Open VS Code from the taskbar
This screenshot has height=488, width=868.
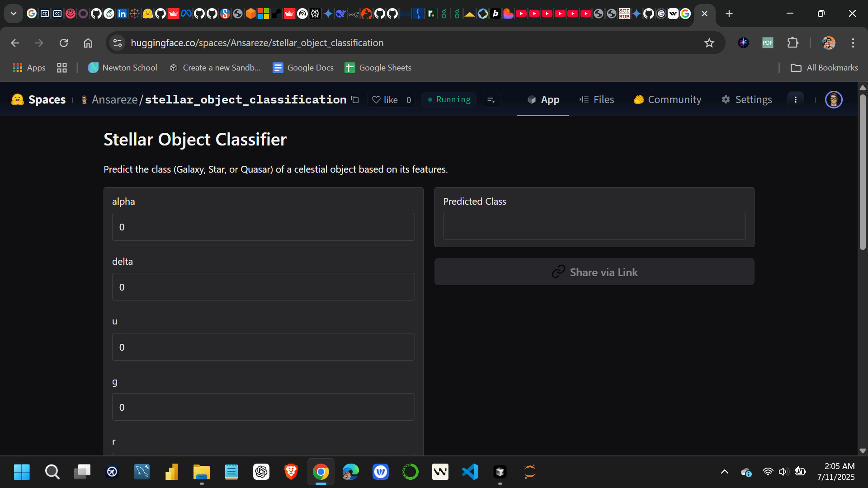470,472
